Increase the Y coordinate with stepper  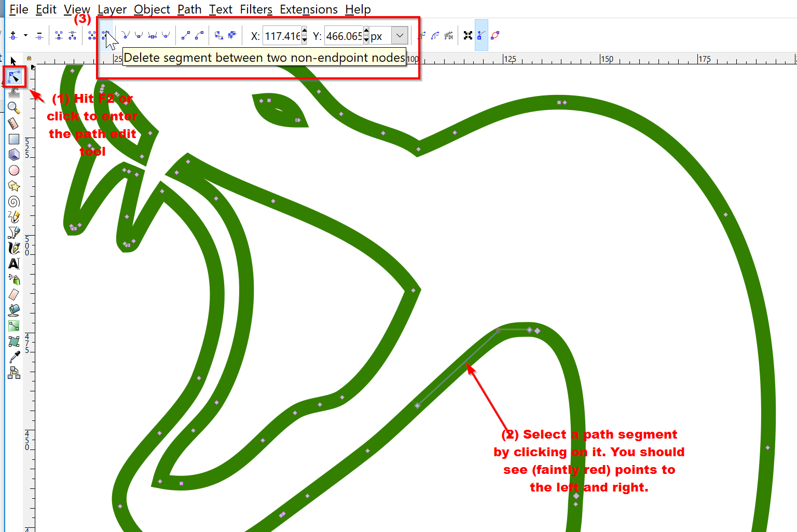[366, 32]
